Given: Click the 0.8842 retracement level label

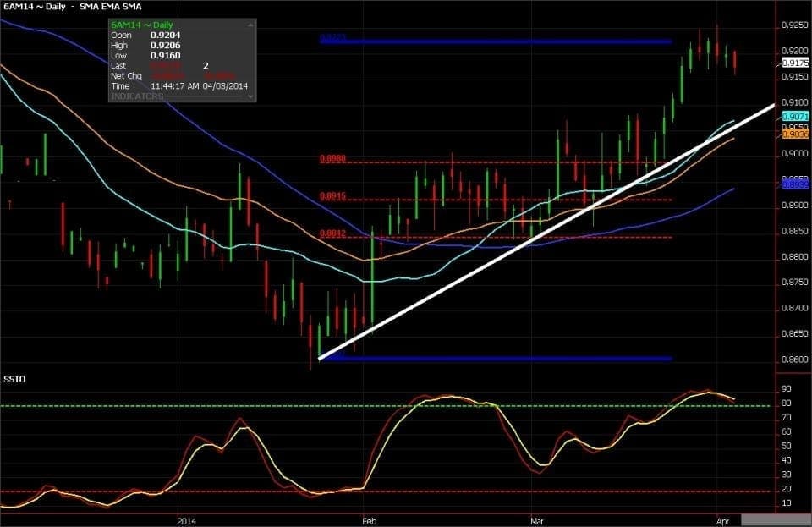Looking at the screenshot, I should point(332,233).
